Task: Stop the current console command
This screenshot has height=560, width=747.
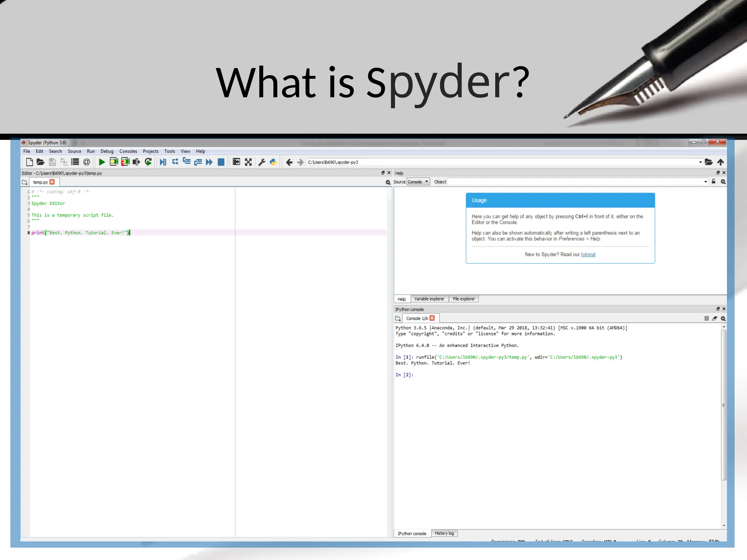Action: (x=707, y=318)
